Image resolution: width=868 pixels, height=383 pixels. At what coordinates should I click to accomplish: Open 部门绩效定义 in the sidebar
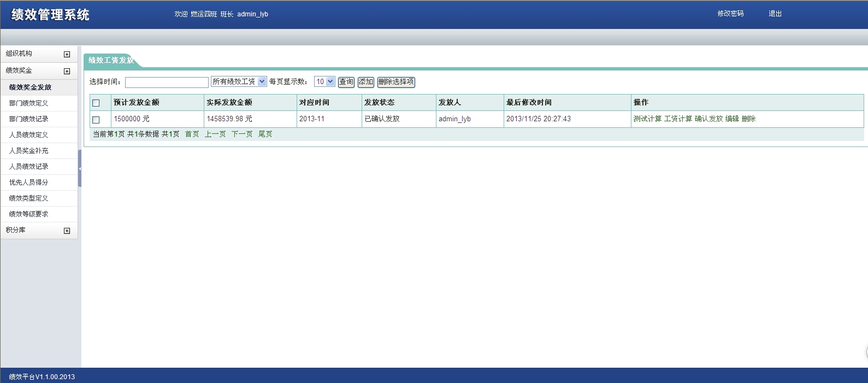[x=29, y=103]
